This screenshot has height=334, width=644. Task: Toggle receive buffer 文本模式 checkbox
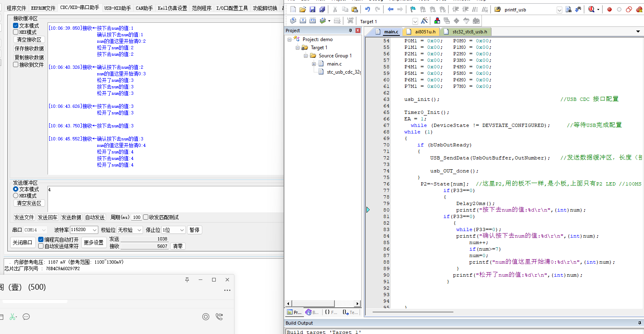click(16, 26)
